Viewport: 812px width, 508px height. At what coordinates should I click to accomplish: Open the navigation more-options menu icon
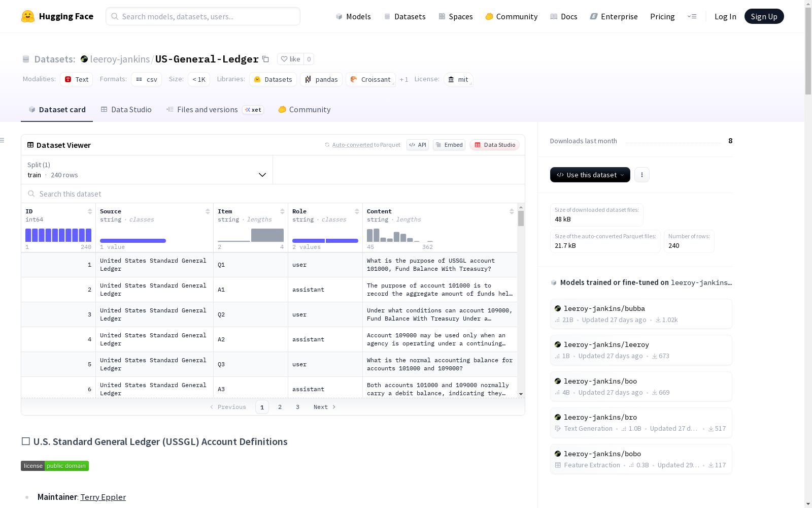692,16
